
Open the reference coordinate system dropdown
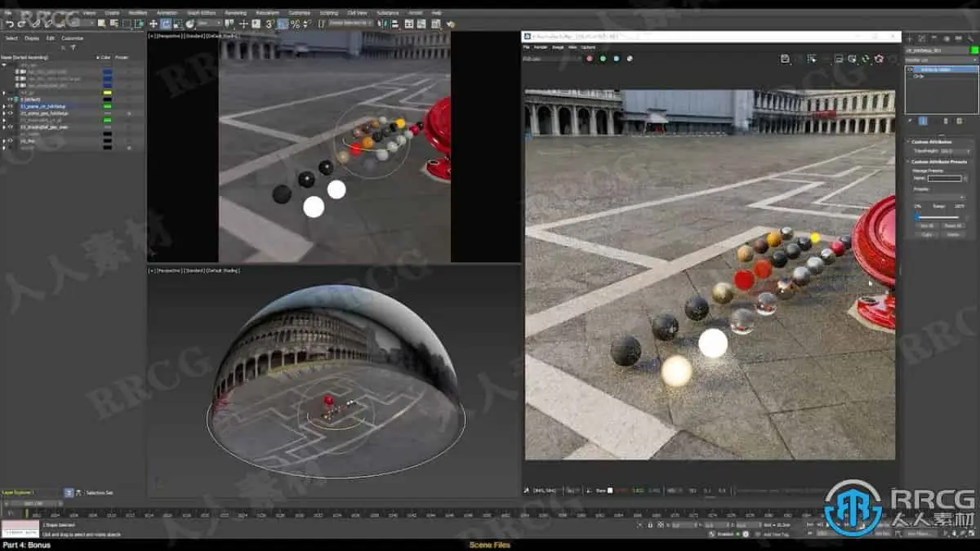[x=209, y=24]
